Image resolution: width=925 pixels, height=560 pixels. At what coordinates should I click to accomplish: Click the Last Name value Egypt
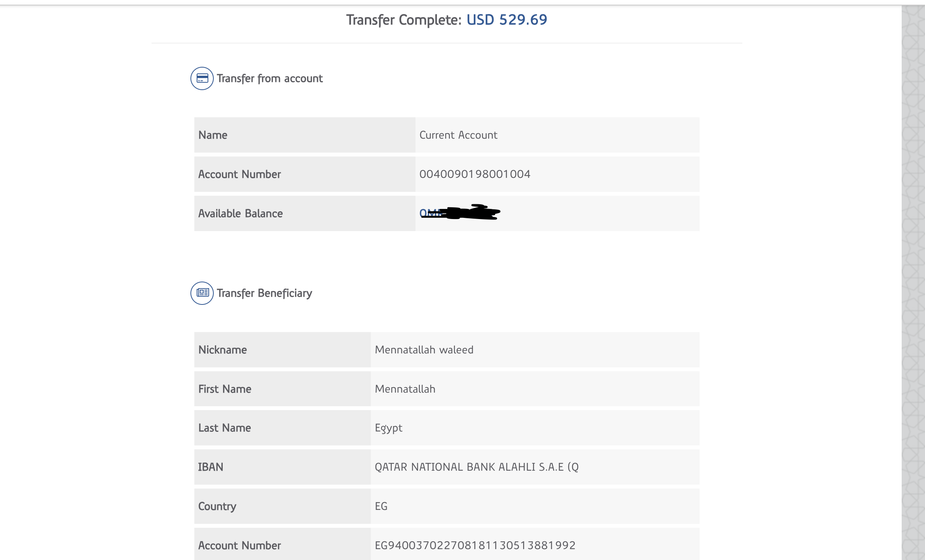point(388,428)
